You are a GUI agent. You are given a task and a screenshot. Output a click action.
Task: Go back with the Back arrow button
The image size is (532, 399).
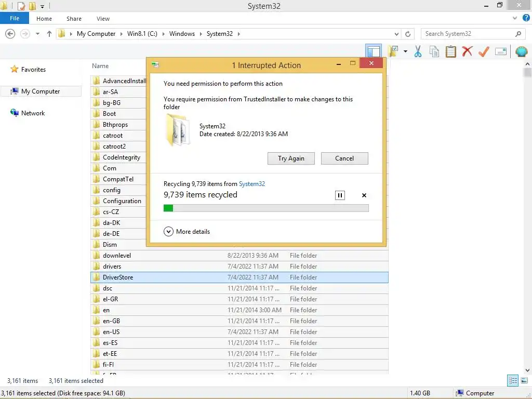10,34
